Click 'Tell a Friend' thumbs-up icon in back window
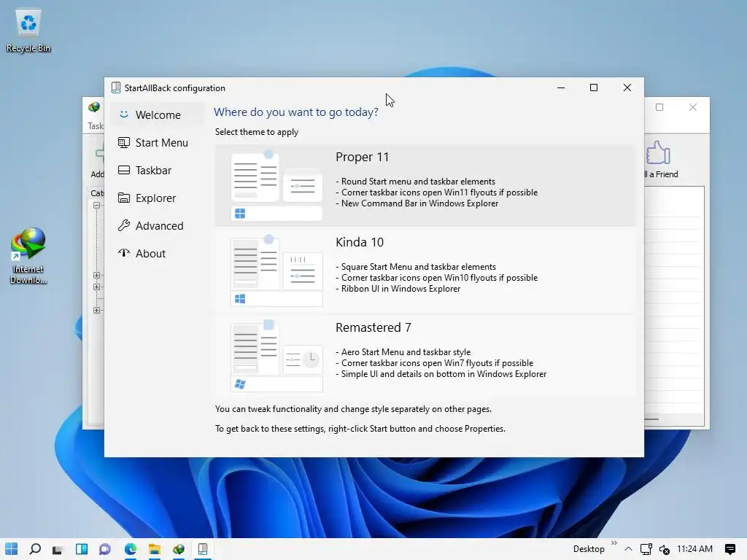 click(659, 153)
